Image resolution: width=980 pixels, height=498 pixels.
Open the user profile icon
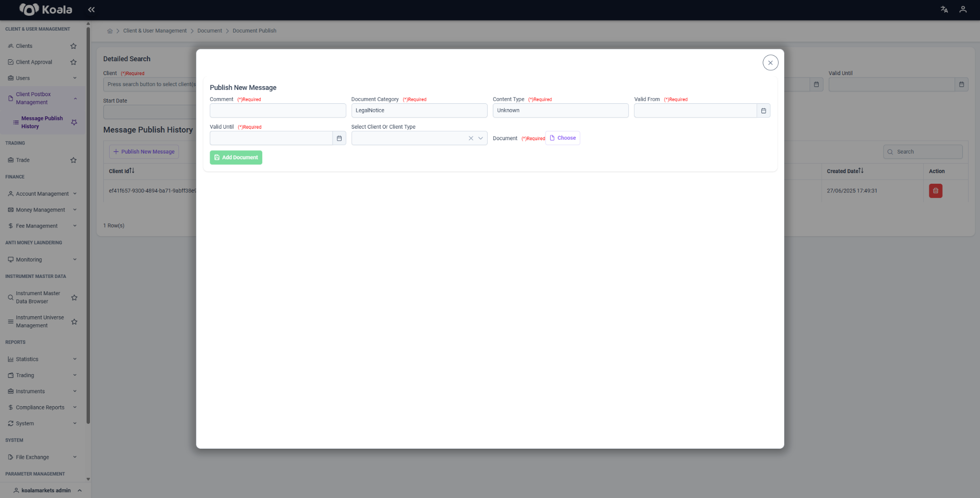[963, 10]
